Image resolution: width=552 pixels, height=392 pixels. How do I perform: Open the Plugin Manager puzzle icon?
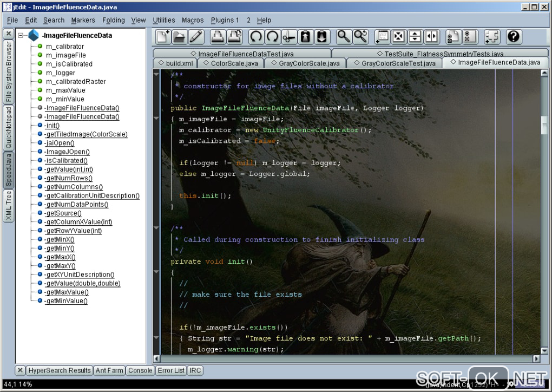point(492,37)
